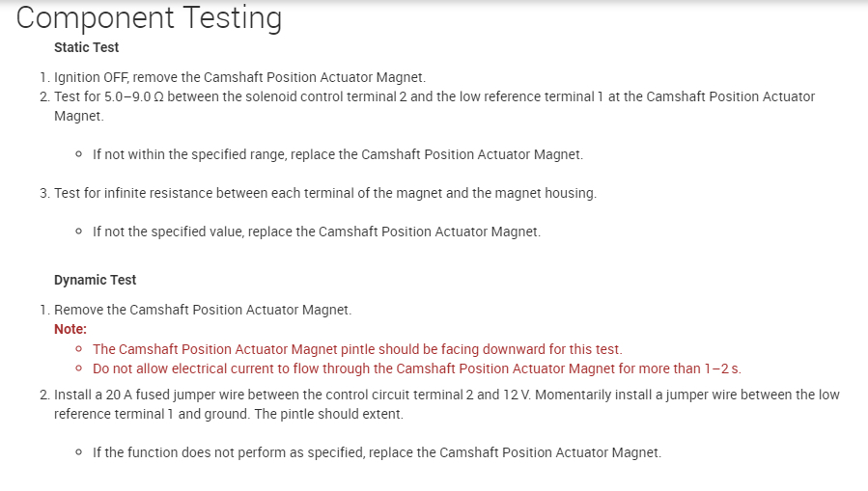The image size is (868, 491).
Task: Click the 'If not the specified value' bullet
Action: click(x=316, y=232)
